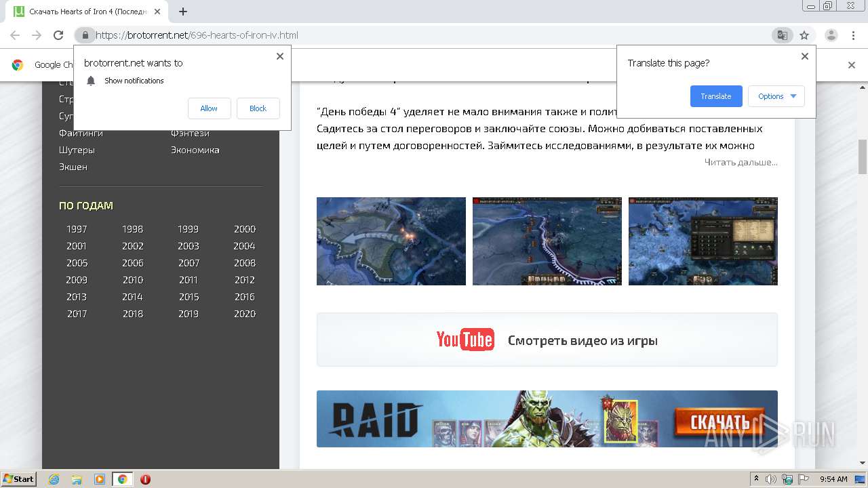This screenshot has width=868, height=488.
Task: Click the lock icon in address bar
Action: (x=85, y=35)
